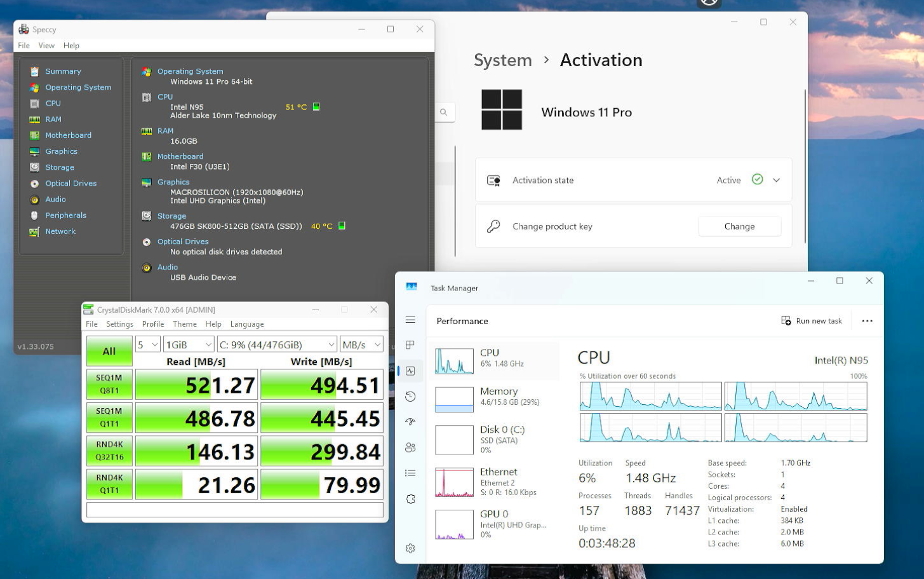Click the Windows flag icon beside Operating System heading
Image resolution: width=924 pixels, height=579 pixels.
point(147,72)
